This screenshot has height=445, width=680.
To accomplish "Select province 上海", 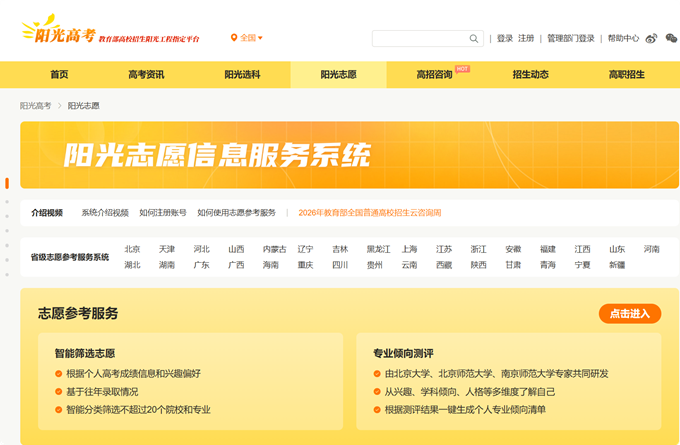I will click(409, 249).
